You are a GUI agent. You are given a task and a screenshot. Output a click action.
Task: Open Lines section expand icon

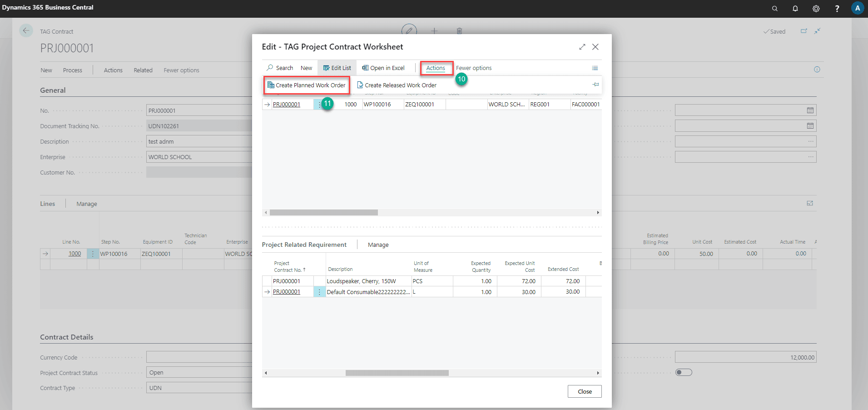coord(810,203)
